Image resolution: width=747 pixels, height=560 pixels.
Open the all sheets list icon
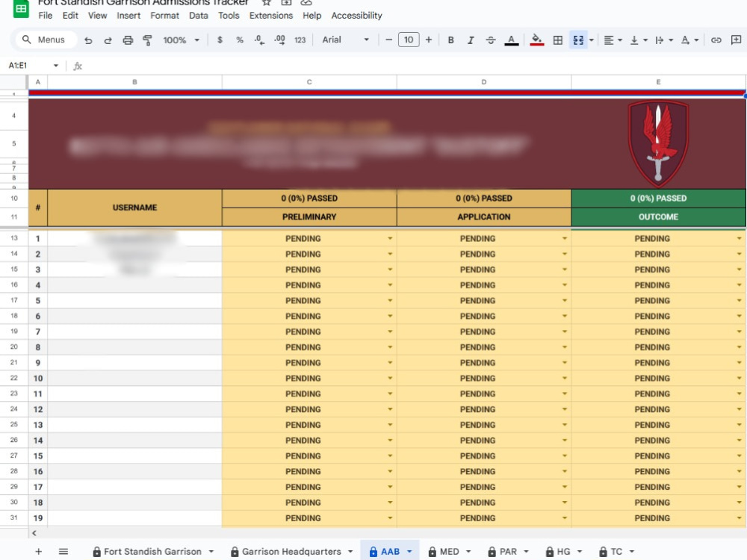pyautogui.click(x=63, y=552)
